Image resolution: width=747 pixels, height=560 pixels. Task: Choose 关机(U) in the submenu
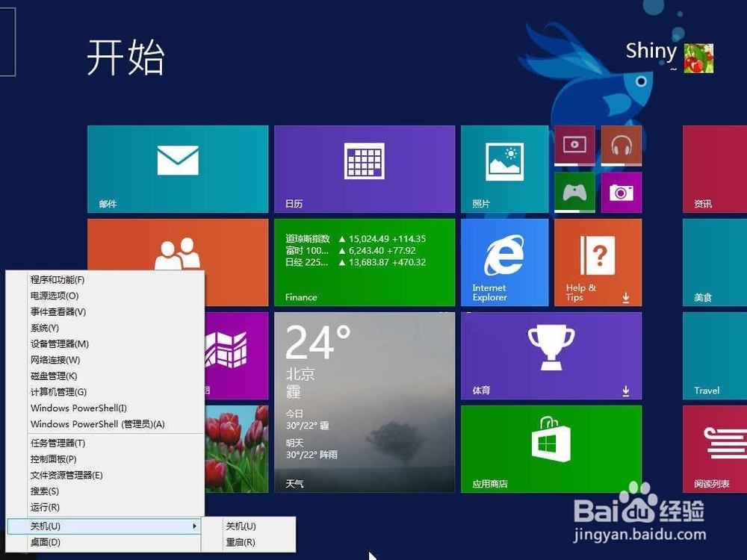(248, 526)
